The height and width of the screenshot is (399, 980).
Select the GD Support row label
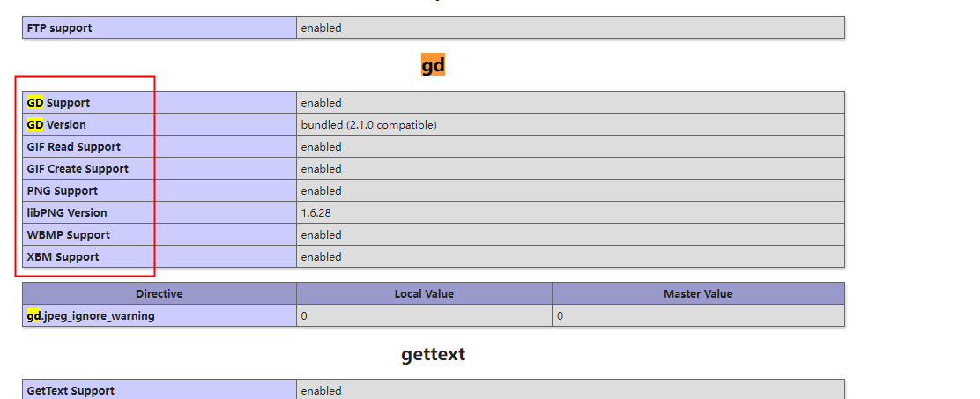[x=58, y=103]
